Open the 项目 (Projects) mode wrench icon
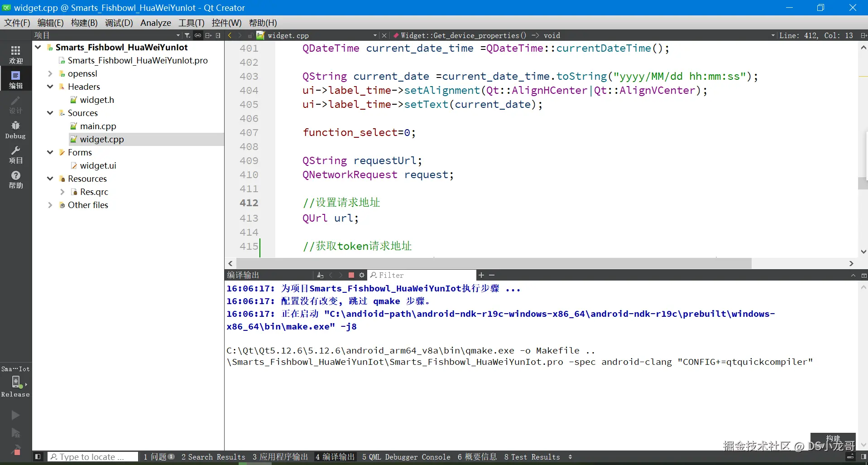 point(16,155)
